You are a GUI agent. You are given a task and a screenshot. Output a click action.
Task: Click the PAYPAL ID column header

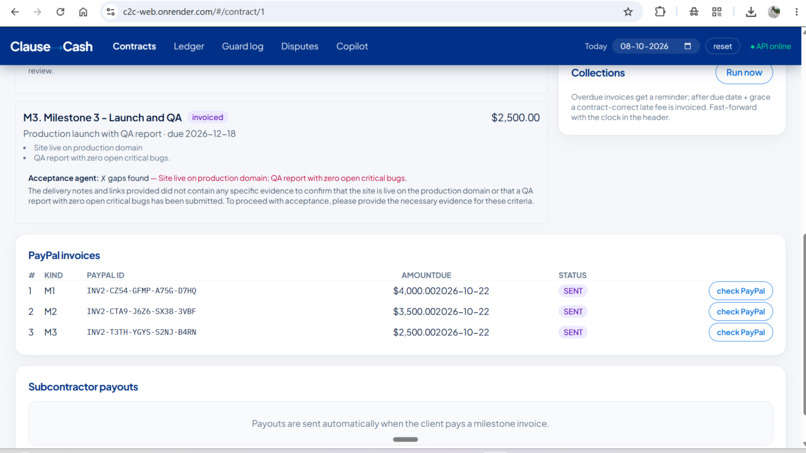[x=105, y=276]
